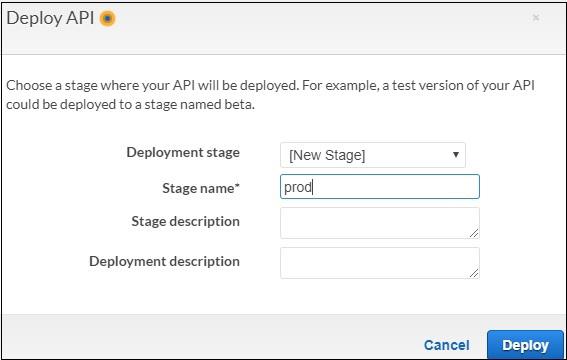Focus the Deployment description text area

click(x=380, y=263)
